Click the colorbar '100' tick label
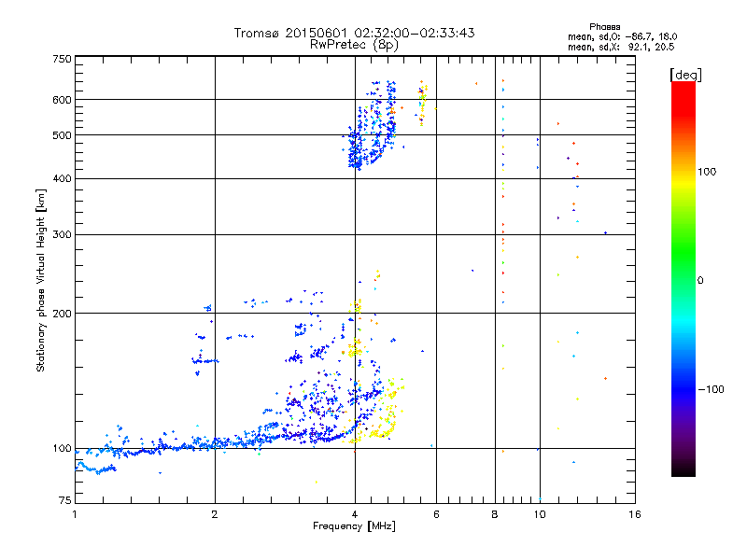The height and width of the screenshot is (560, 747). pos(707,172)
